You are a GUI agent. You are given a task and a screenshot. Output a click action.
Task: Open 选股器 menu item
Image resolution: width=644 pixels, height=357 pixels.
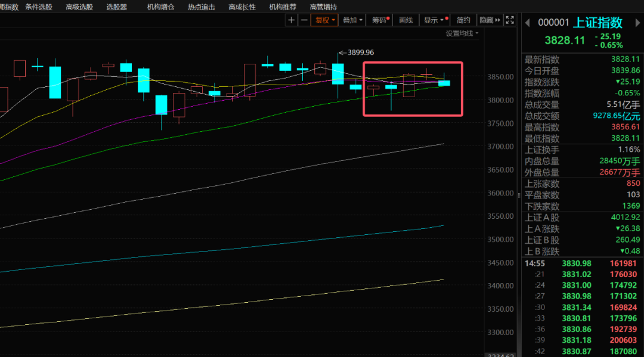tap(117, 7)
